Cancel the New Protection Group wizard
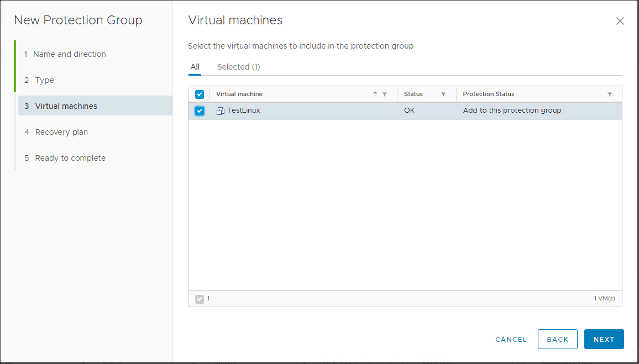Screen dimensions: 639x364 click(511, 339)
